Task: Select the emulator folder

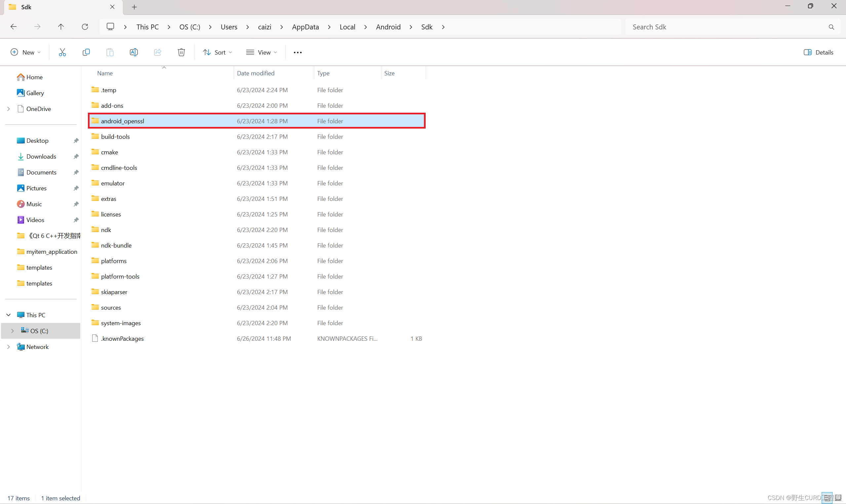Action: pyautogui.click(x=257, y=183)
